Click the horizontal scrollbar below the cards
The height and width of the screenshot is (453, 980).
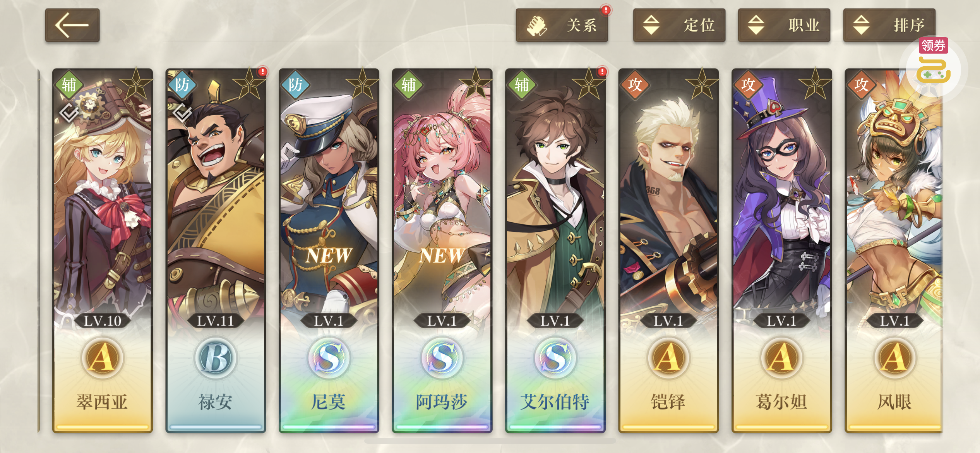click(x=490, y=441)
